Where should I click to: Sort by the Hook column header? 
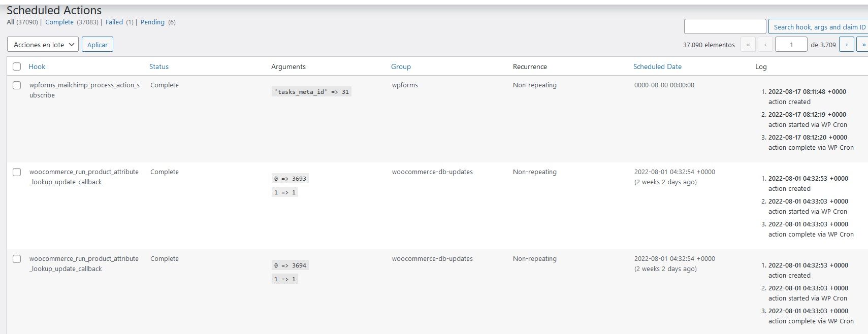pyautogui.click(x=37, y=66)
